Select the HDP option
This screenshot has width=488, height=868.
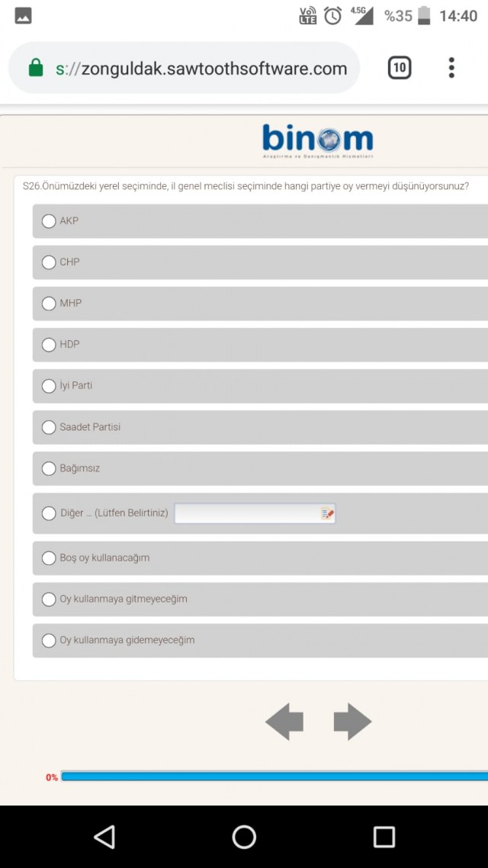click(x=49, y=345)
